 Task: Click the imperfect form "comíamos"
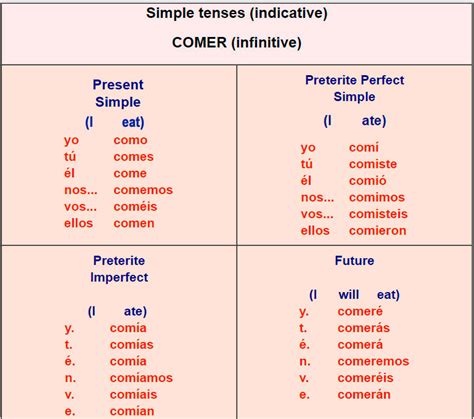(141, 378)
